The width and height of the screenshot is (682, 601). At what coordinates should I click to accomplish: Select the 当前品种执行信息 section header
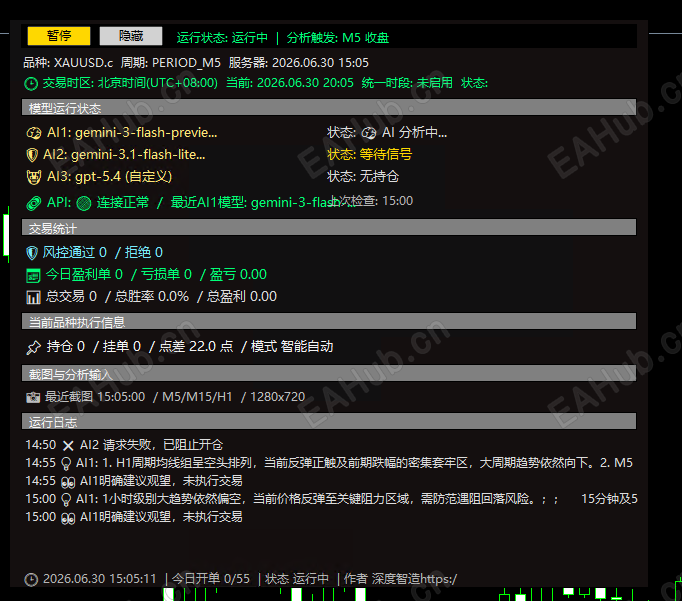pyautogui.click(x=329, y=321)
